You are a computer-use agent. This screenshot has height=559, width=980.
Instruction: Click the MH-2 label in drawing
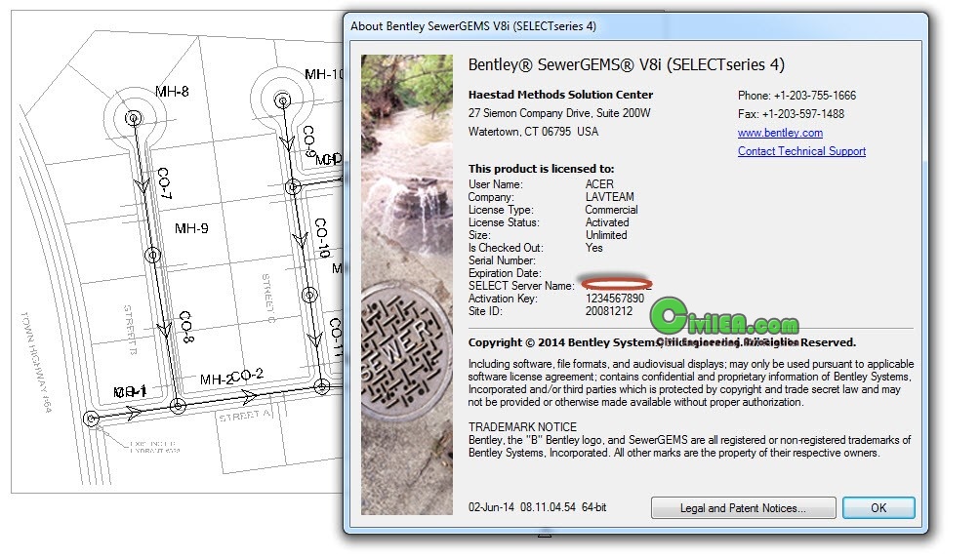216,379
